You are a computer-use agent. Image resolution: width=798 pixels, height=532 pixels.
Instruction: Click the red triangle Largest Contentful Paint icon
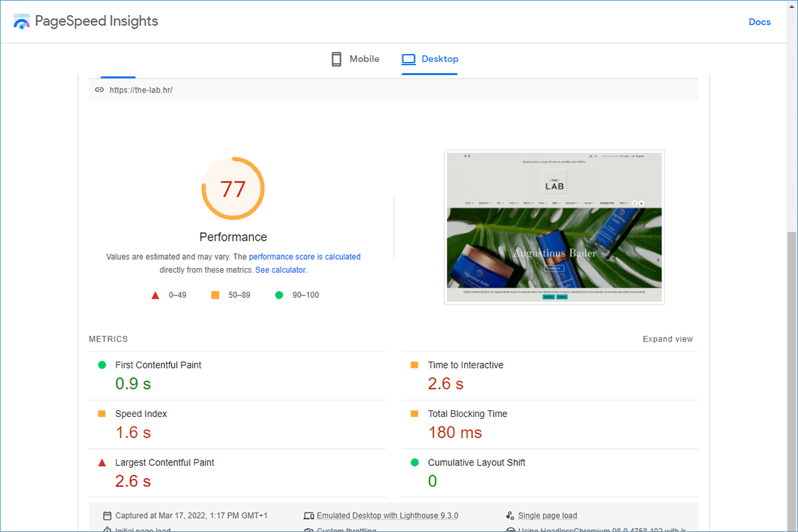click(102, 463)
